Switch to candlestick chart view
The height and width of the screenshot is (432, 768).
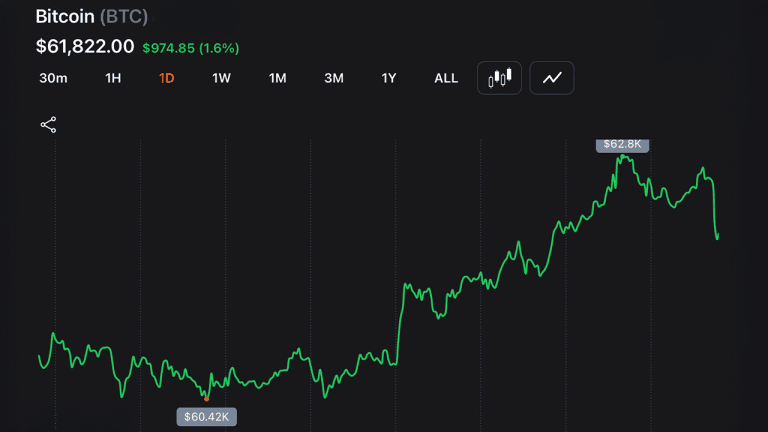tap(499, 78)
